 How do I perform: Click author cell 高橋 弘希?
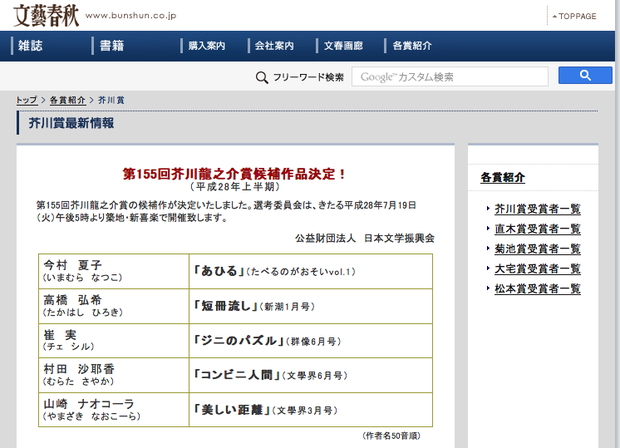[114, 306]
